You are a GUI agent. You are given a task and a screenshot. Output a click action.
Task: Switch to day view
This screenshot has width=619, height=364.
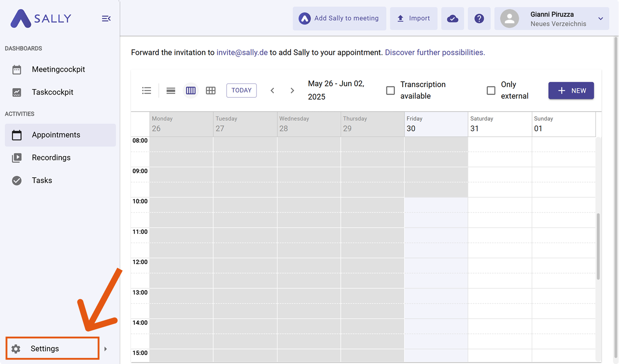pyautogui.click(x=171, y=90)
